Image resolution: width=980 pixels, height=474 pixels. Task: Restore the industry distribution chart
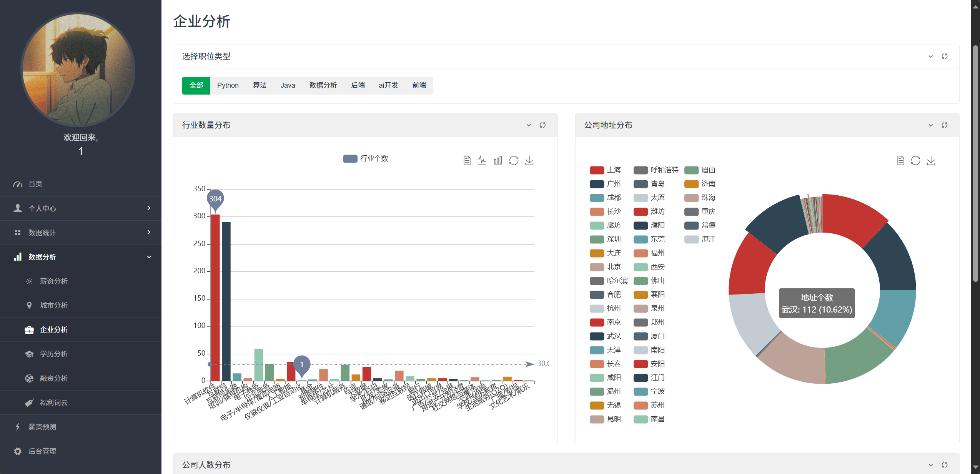pos(514,160)
